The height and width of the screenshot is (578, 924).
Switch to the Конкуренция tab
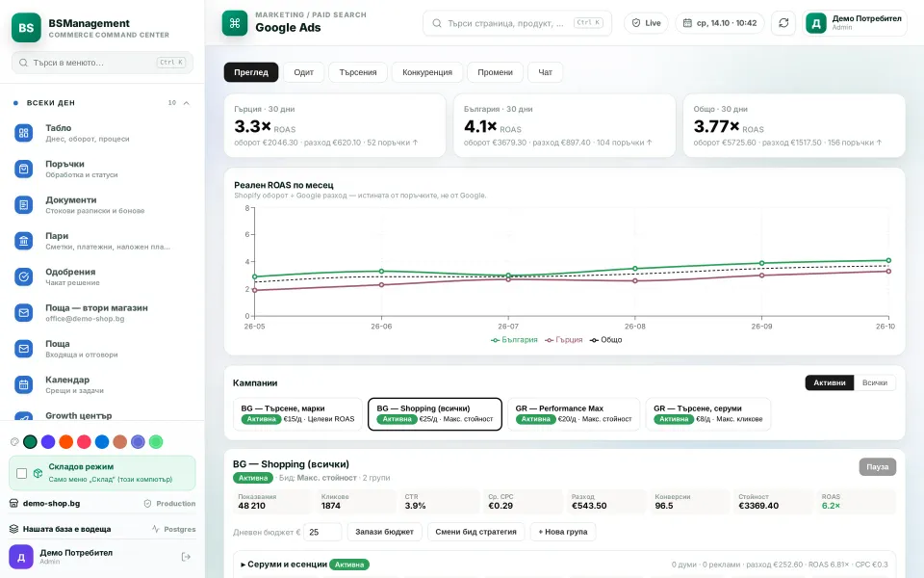(x=427, y=72)
